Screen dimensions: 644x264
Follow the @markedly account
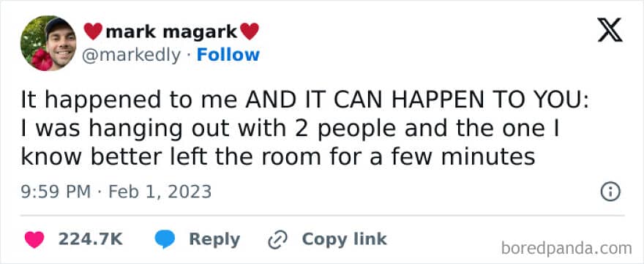[228, 55]
